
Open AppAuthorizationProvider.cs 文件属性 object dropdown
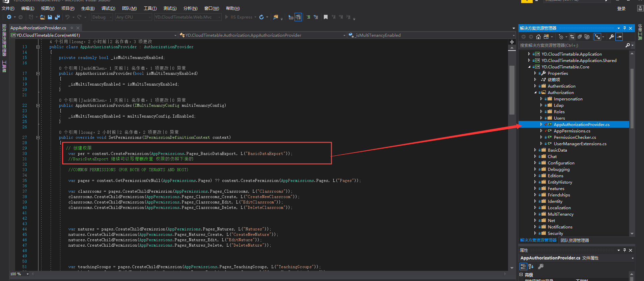click(633, 258)
